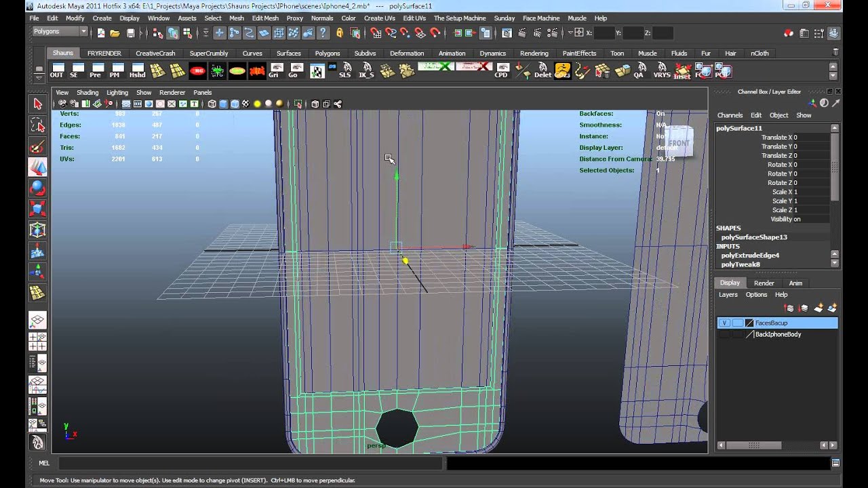The height and width of the screenshot is (488, 868).
Task: Click the Lasso tool in the toolbox
Action: click(37, 125)
